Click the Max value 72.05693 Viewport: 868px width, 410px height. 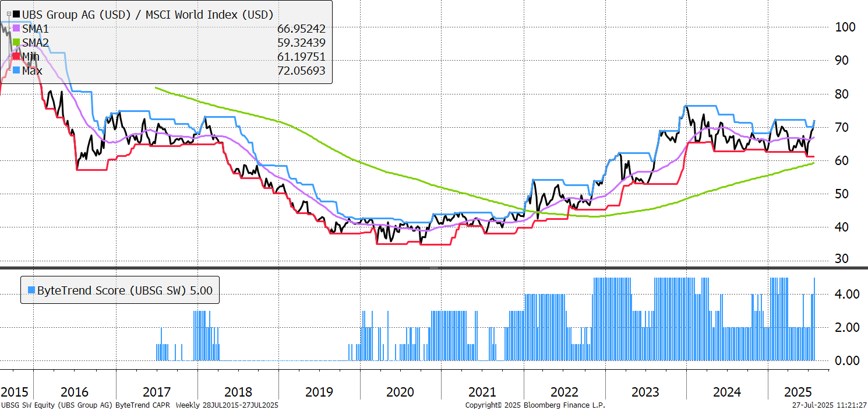[301, 71]
